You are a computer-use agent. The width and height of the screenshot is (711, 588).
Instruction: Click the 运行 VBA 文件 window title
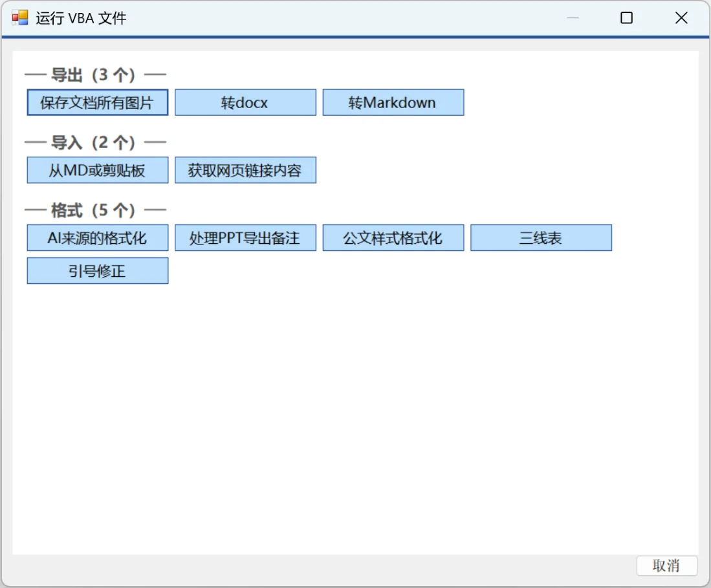(81, 18)
